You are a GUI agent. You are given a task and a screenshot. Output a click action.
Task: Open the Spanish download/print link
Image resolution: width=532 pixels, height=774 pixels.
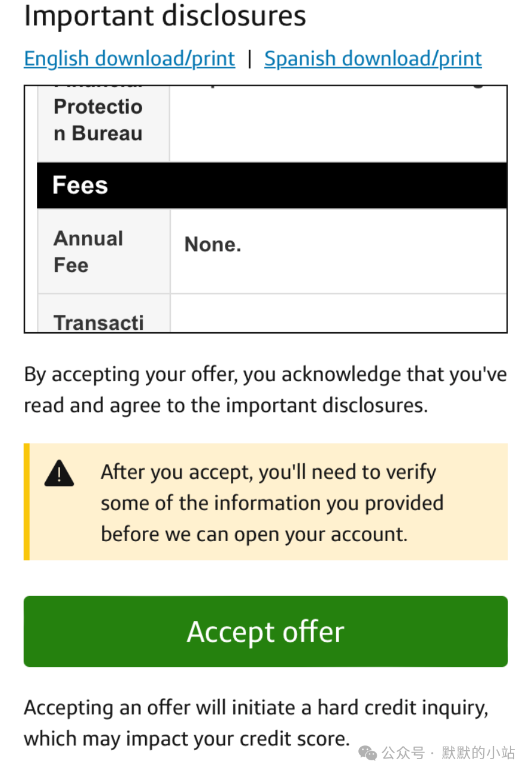(x=373, y=58)
